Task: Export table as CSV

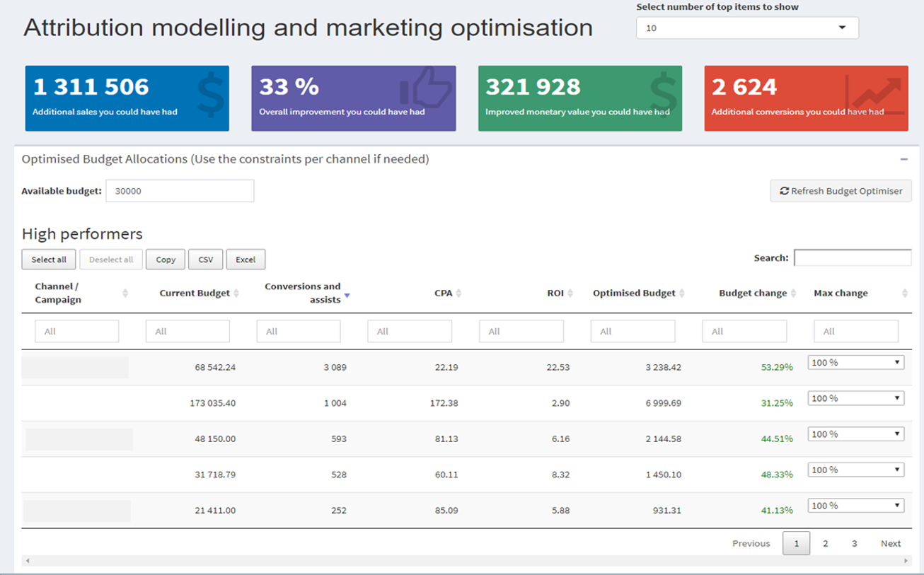Action: [x=206, y=260]
